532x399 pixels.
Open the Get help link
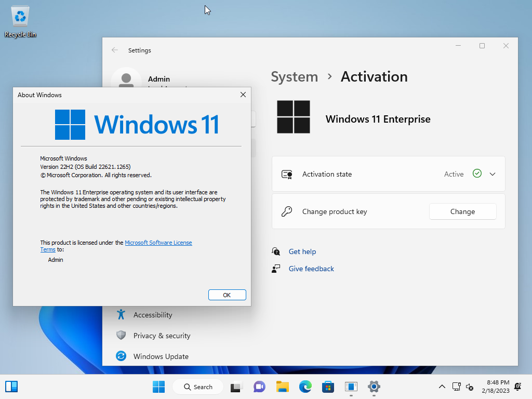(302, 251)
